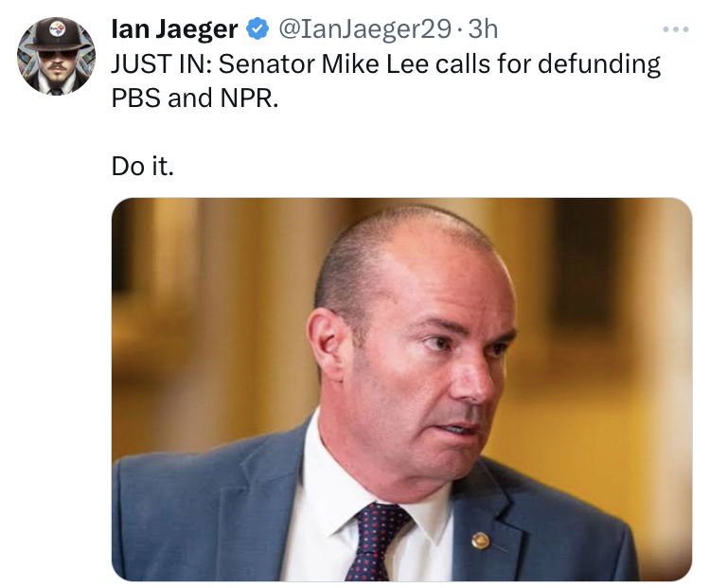Click the word "defunding" in tweet
The image size is (710, 588).
(599, 64)
